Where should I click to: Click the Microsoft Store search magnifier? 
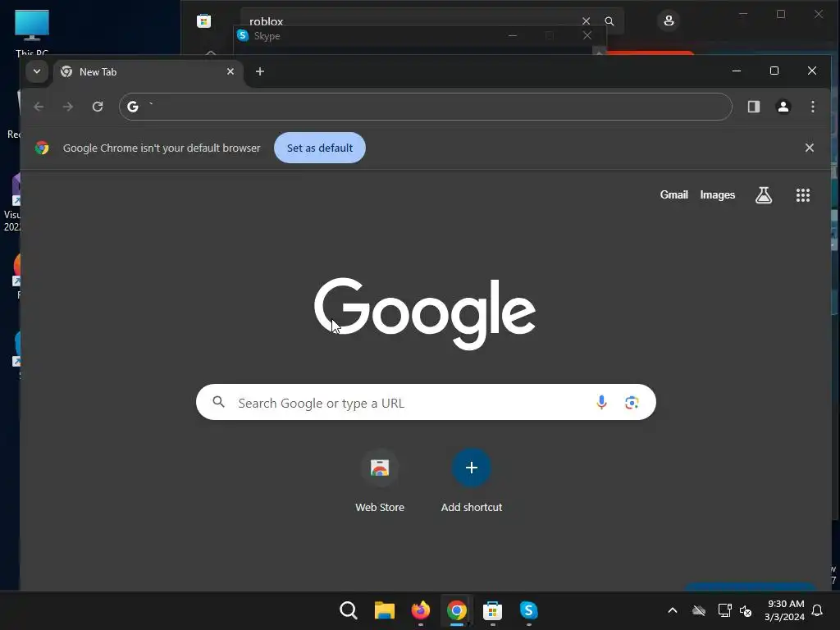[609, 21]
